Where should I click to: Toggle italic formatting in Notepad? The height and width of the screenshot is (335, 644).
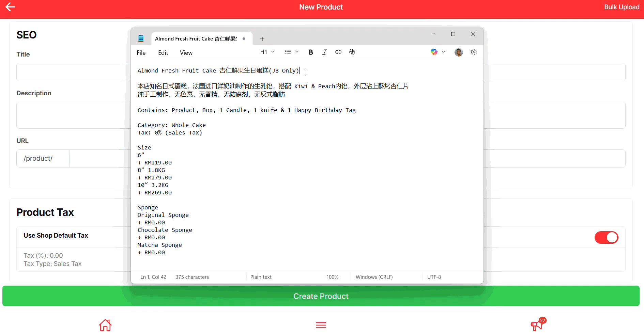[x=324, y=52]
